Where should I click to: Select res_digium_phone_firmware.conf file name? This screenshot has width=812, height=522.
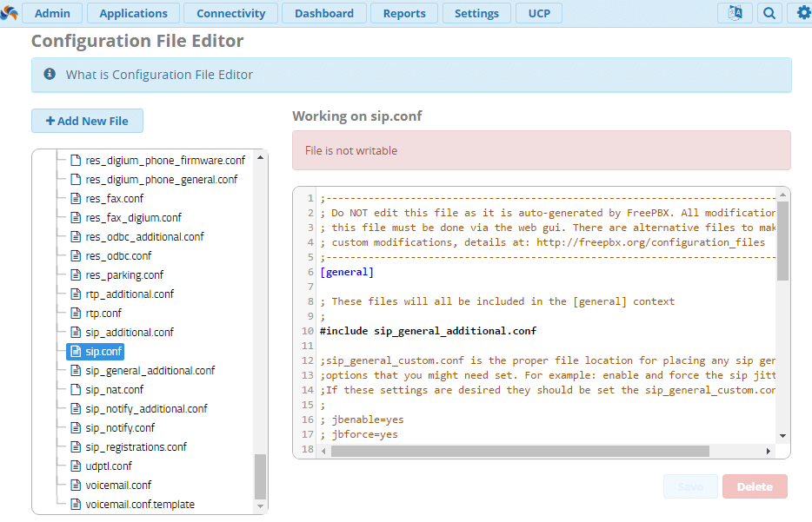point(165,161)
